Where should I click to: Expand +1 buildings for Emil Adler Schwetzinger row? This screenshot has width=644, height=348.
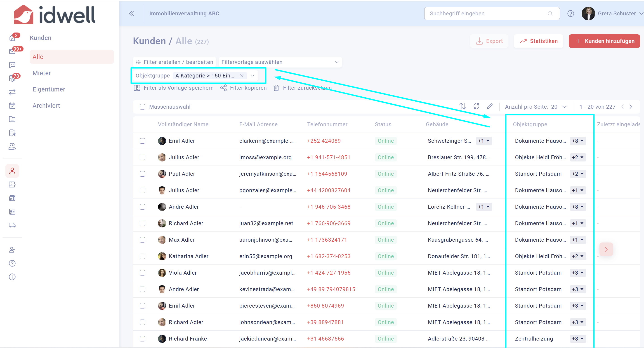coord(484,141)
